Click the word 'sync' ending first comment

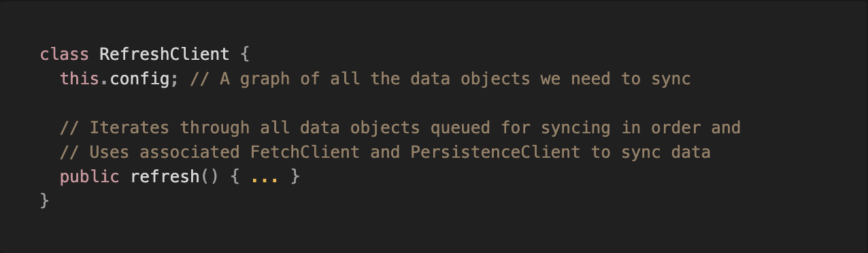pyautogui.click(x=671, y=79)
